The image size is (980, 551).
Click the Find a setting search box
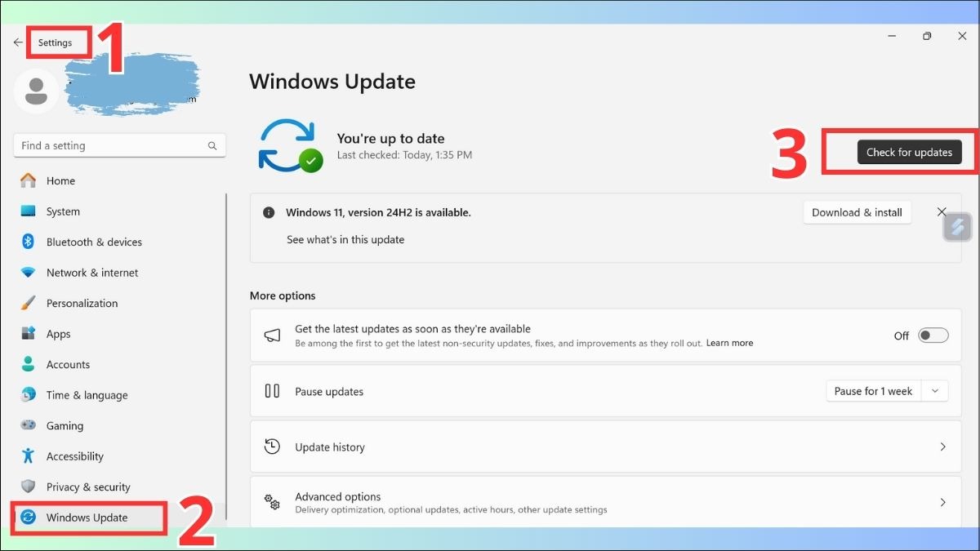point(119,146)
